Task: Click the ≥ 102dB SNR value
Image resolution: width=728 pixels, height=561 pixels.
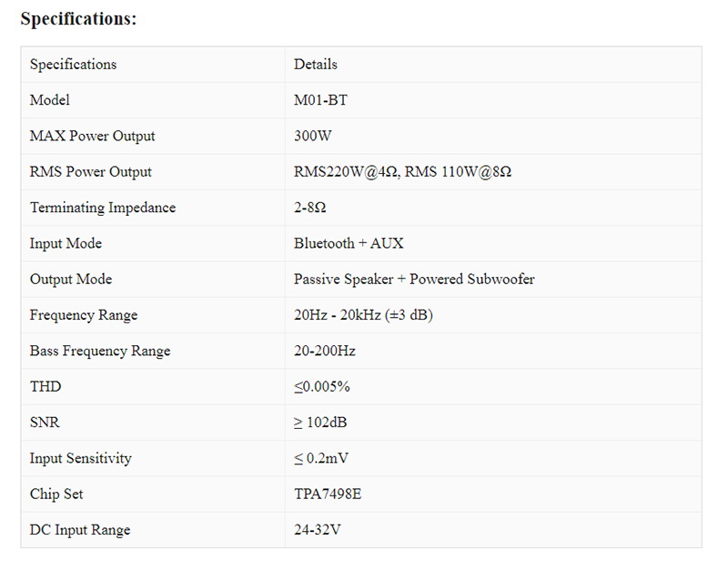Action: [320, 423]
